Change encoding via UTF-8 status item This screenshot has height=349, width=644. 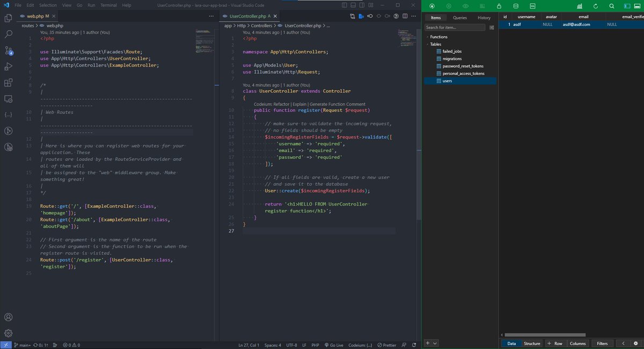point(291,345)
